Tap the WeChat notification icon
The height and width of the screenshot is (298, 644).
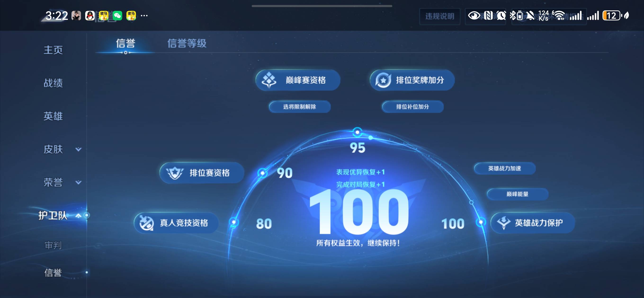click(x=117, y=16)
